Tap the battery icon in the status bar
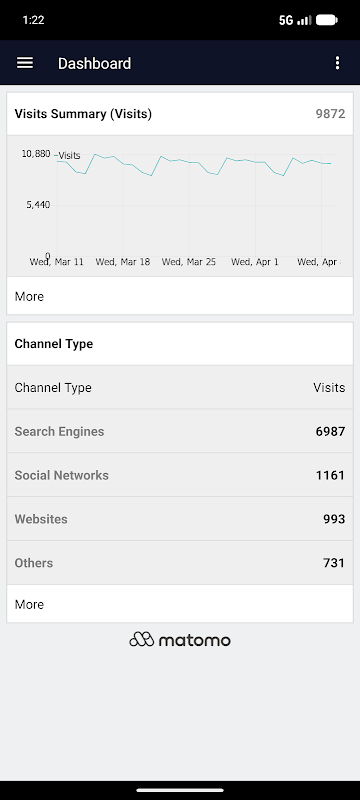Image resolution: width=360 pixels, height=800 pixels. click(x=326, y=20)
